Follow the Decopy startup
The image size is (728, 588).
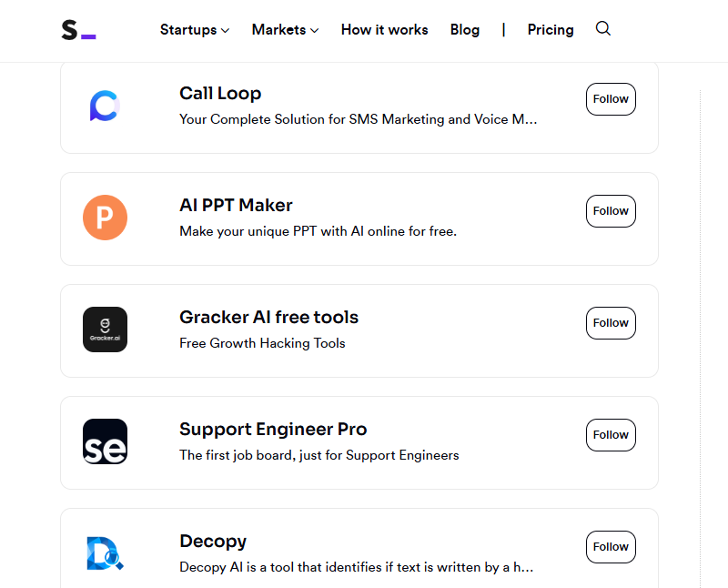coord(611,547)
